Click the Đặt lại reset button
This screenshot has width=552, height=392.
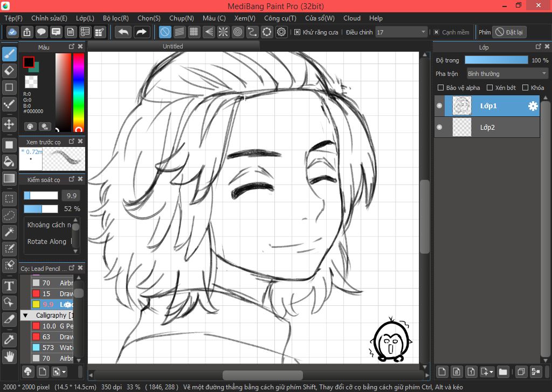(509, 32)
